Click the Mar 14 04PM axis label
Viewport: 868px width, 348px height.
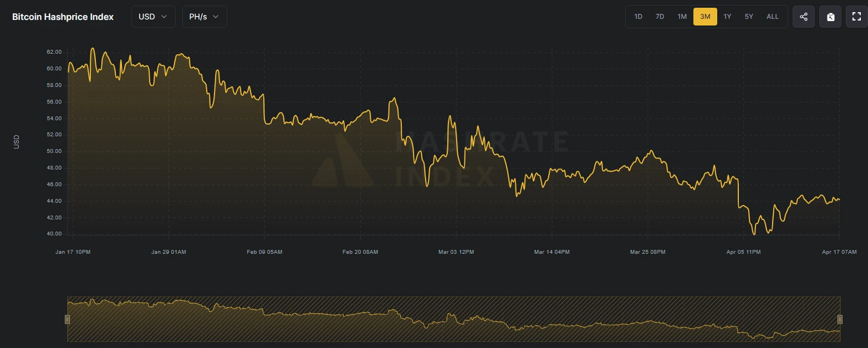(x=552, y=252)
